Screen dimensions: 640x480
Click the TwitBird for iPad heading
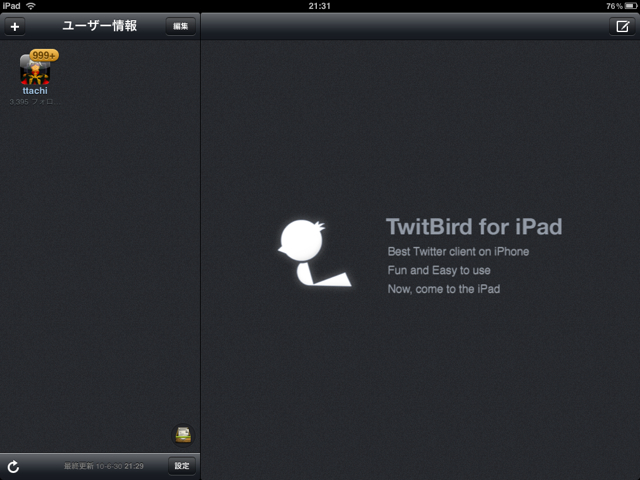pos(473,225)
